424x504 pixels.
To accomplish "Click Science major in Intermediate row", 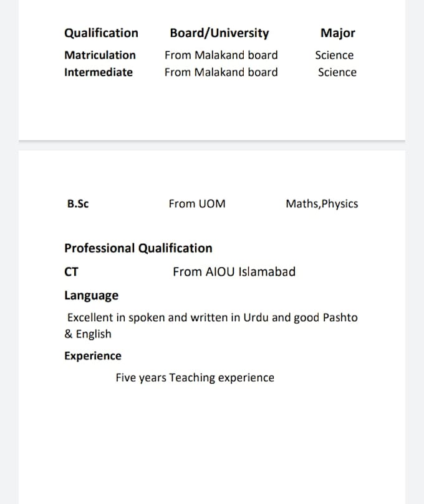I will pos(337,72).
